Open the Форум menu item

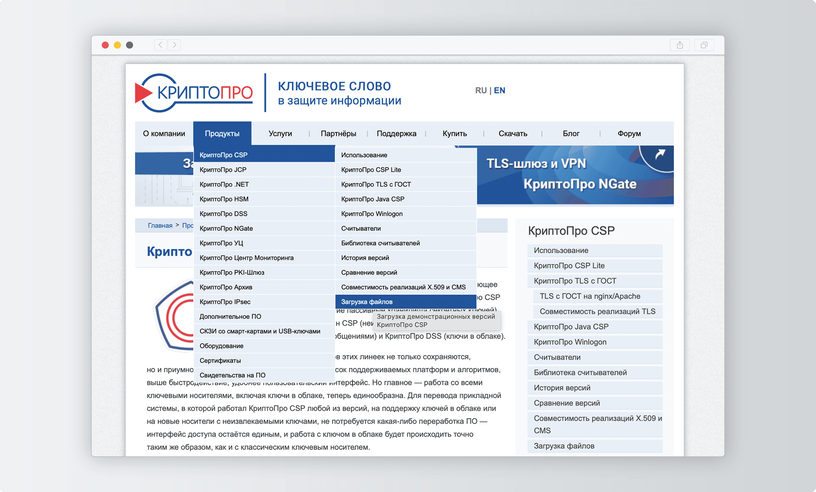click(x=629, y=133)
